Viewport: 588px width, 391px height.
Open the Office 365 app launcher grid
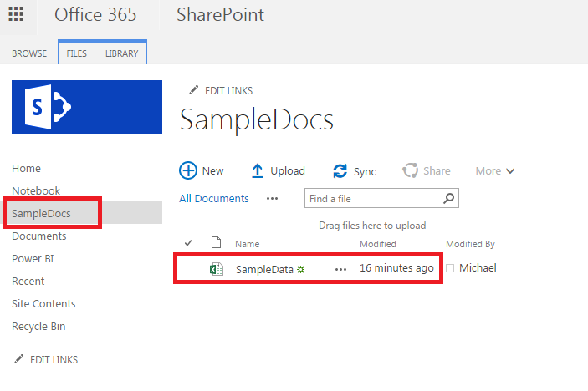tap(16, 14)
